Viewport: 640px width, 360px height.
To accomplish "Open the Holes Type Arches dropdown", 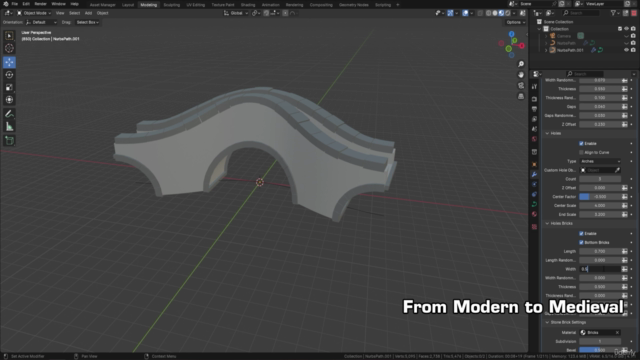I will 600,161.
